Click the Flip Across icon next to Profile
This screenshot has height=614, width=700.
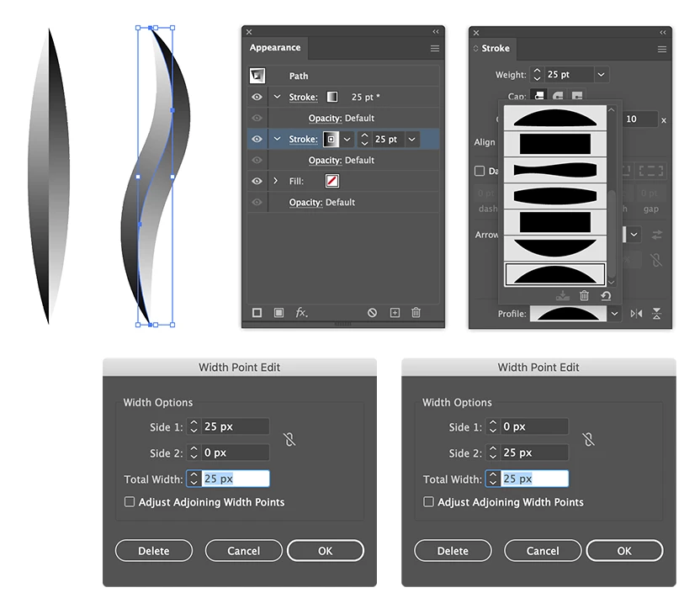(657, 314)
